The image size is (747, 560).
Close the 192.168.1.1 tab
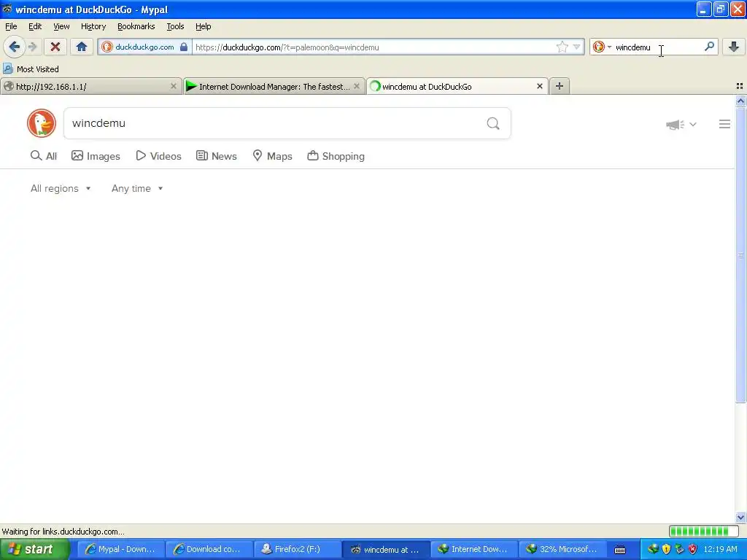[174, 86]
